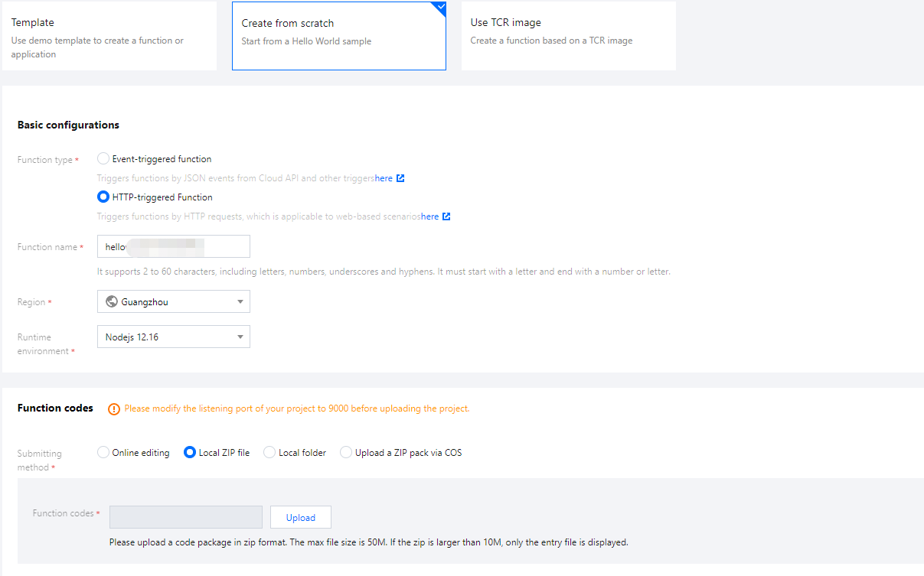
Task: Click the Function name input field
Action: (x=174, y=246)
